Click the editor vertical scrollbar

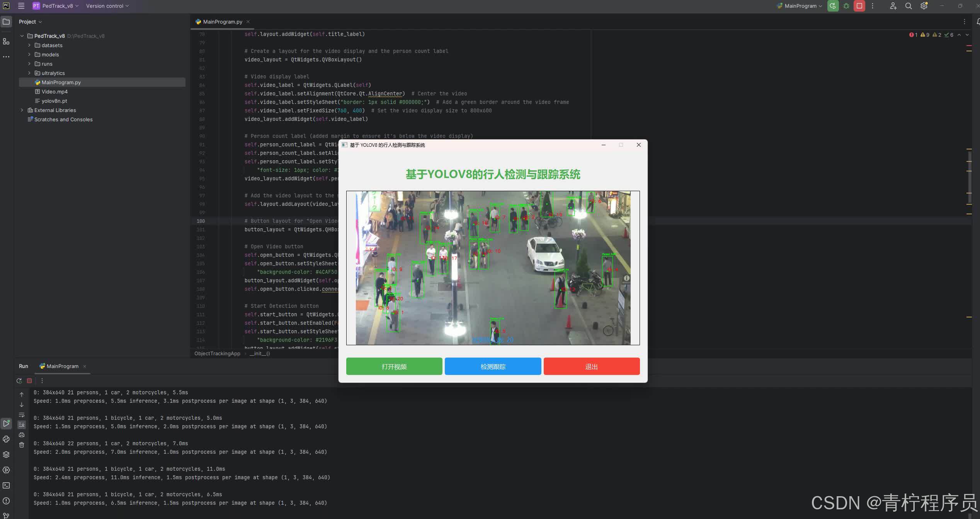[x=969, y=177]
